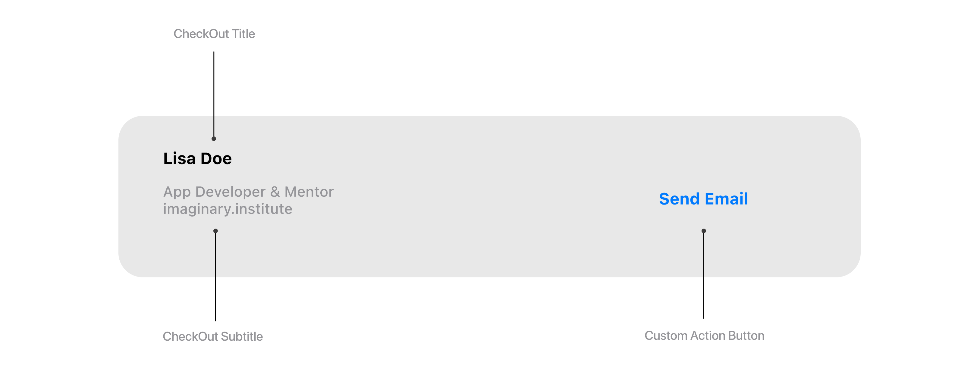The image size is (980, 375).
Task: Click the connector line above CheckOut Subtitle
Action: [x=215, y=277]
